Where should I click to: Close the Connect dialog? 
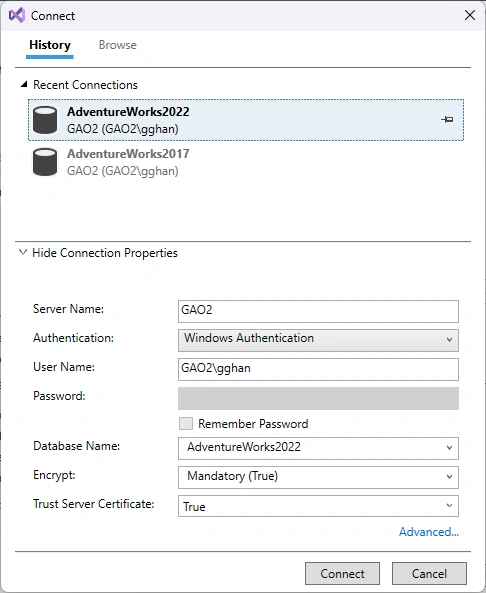(x=470, y=15)
